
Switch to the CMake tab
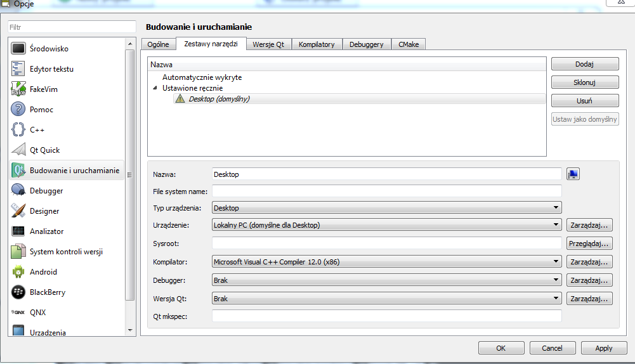[x=409, y=44]
